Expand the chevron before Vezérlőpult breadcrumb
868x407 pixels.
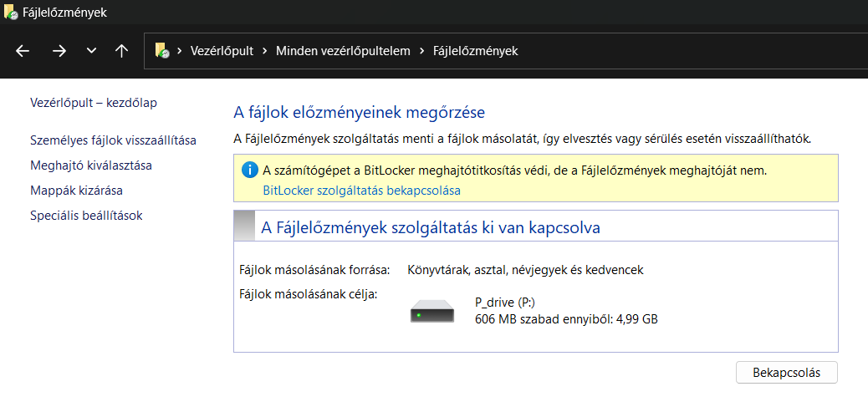[179, 52]
